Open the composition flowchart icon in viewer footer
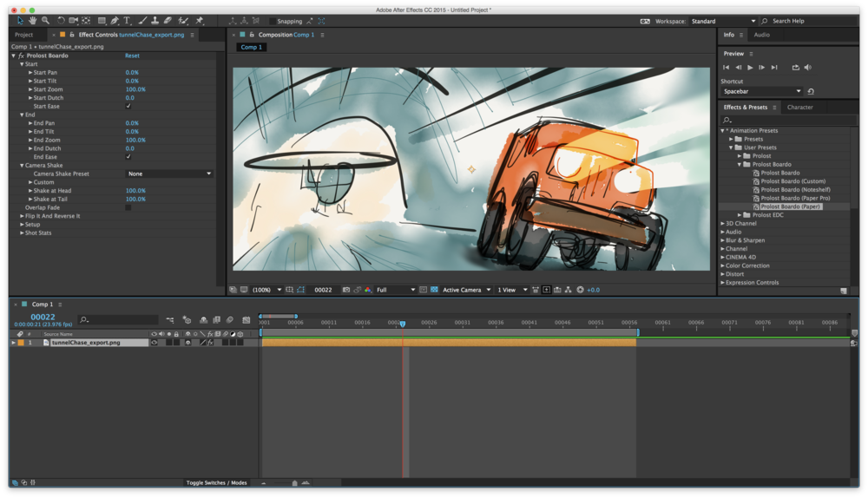868x498 pixels. coord(568,290)
